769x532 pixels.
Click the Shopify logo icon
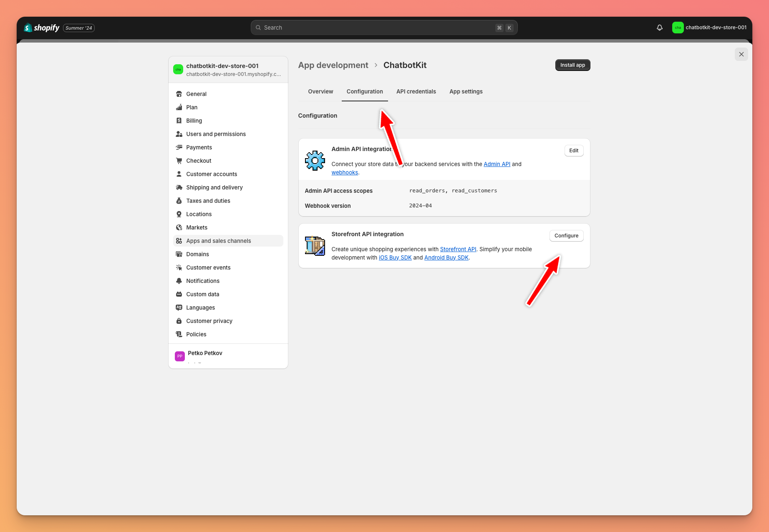[28, 28]
